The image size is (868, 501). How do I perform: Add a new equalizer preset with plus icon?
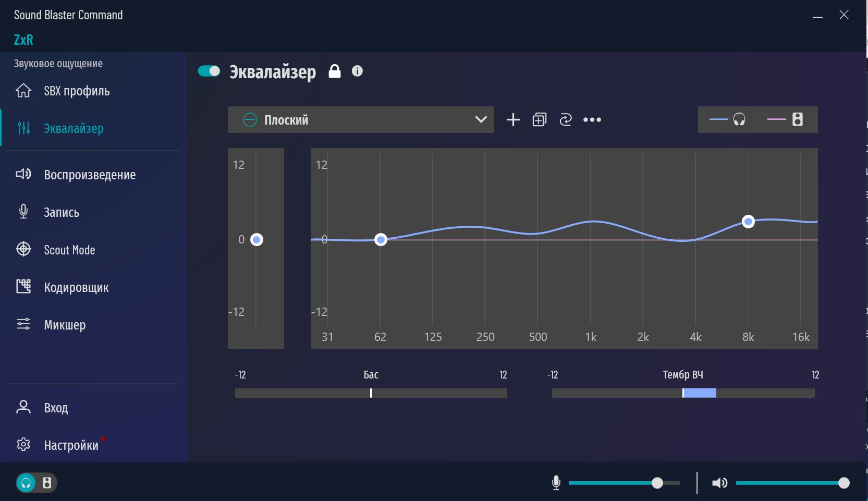point(513,120)
